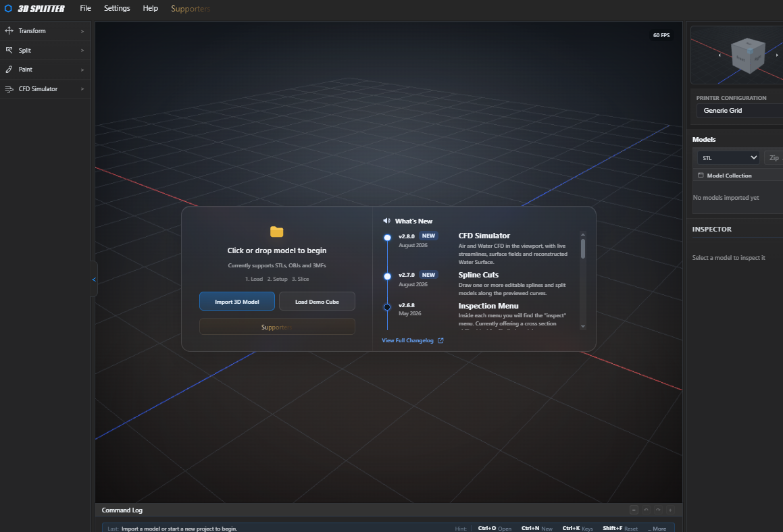This screenshot has width=783, height=532.
Task: Click the Spline Cuts changelog heading
Action: [478, 275]
